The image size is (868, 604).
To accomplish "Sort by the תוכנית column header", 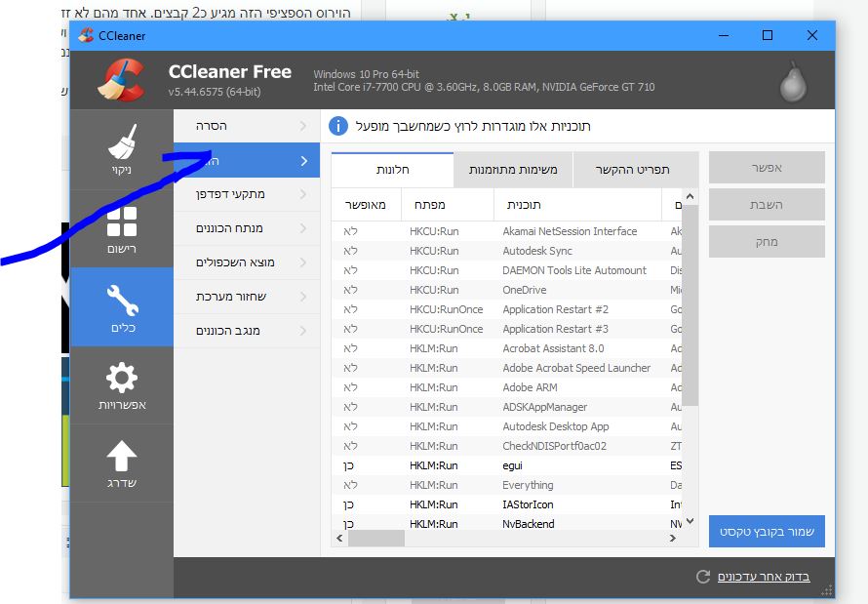I will pos(577,205).
